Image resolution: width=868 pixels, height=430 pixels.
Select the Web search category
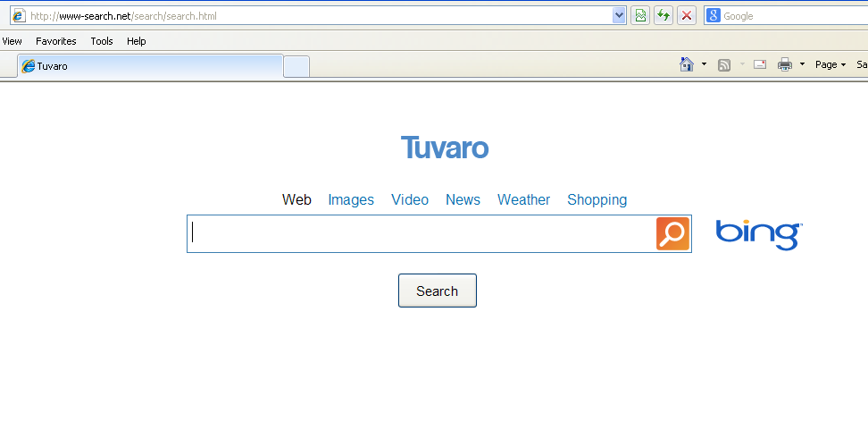point(296,199)
